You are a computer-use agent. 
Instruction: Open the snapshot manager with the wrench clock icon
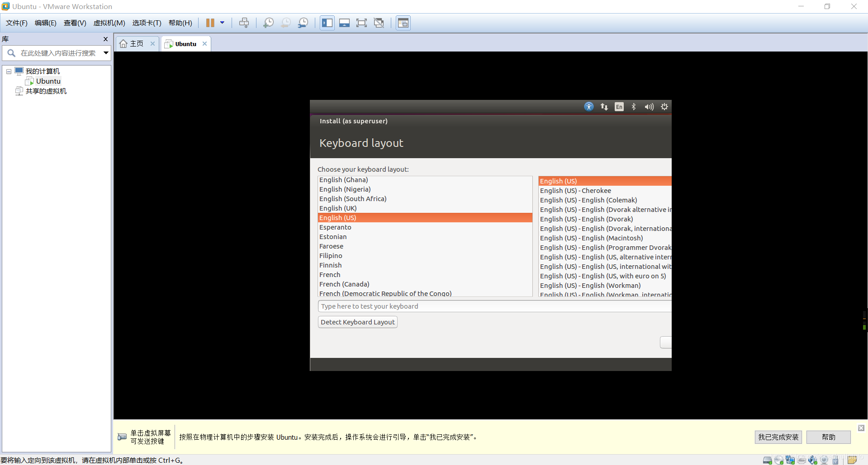tap(303, 23)
